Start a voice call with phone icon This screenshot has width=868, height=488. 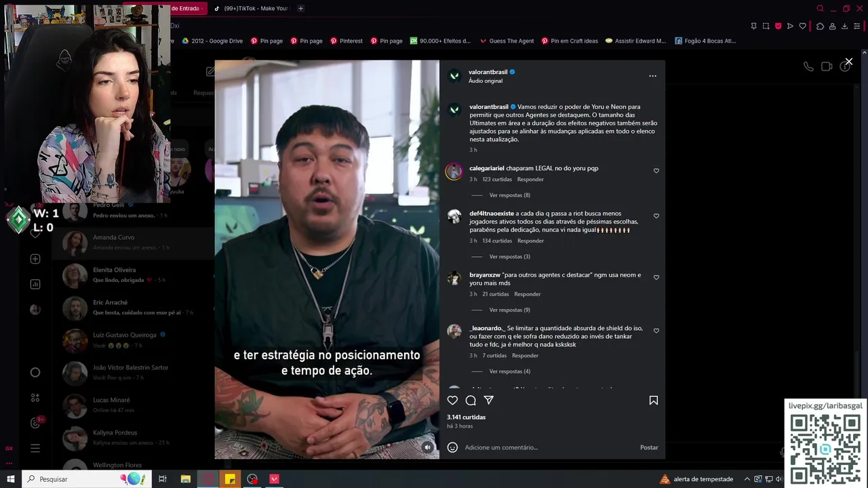(808, 66)
